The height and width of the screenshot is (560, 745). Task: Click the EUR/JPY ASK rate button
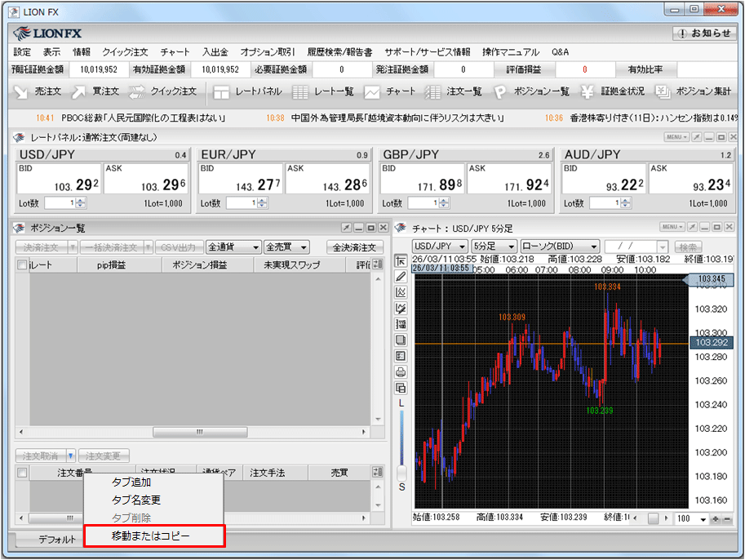pyautogui.click(x=328, y=179)
